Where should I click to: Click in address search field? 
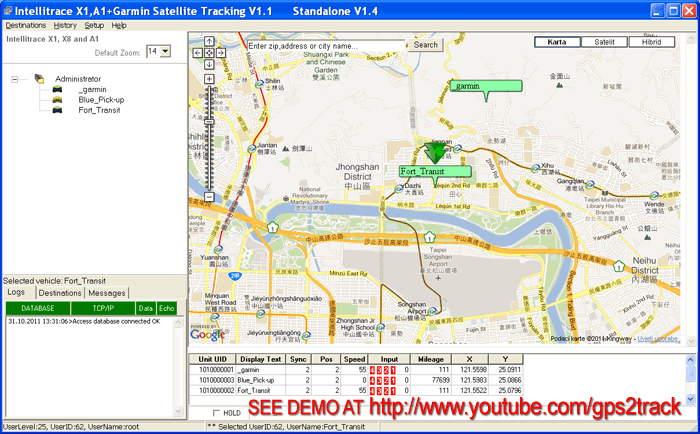326,46
